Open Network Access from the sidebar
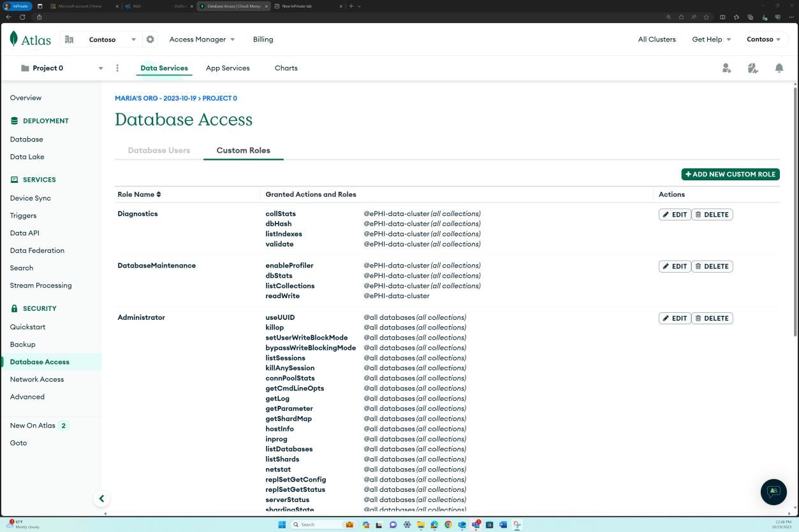Image resolution: width=799 pixels, height=532 pixels. pos(36,379)
